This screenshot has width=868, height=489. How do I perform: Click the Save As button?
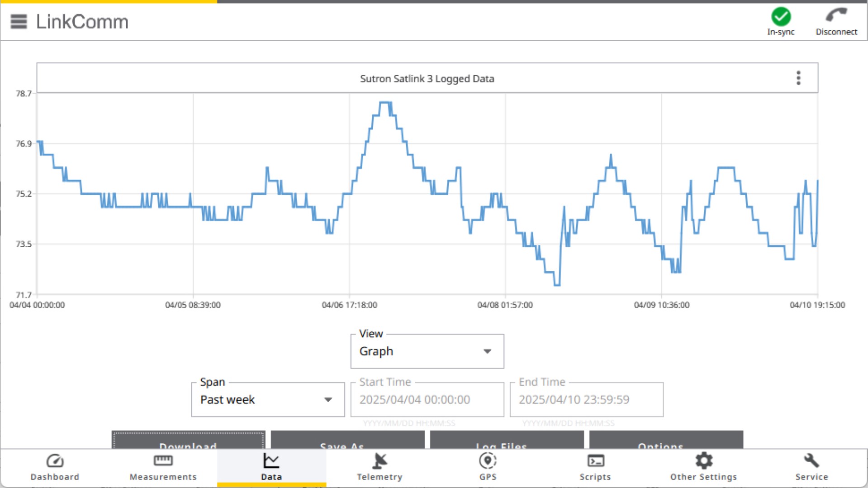347,441
